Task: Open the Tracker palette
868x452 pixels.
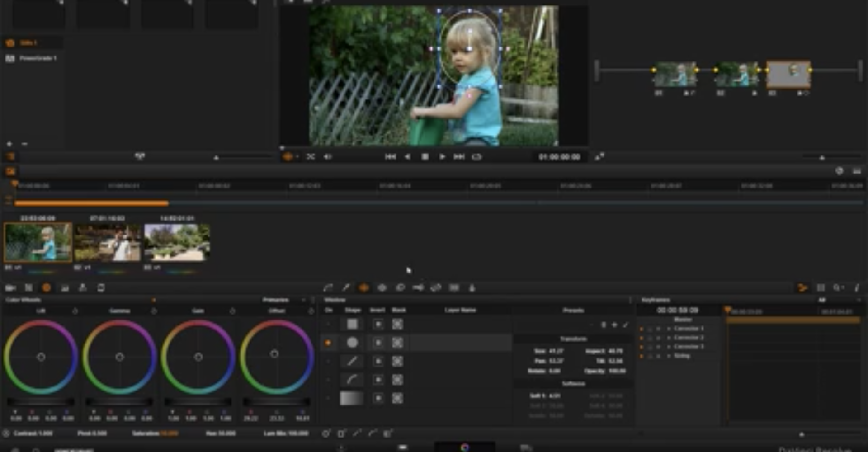Action: pos(382,287)
